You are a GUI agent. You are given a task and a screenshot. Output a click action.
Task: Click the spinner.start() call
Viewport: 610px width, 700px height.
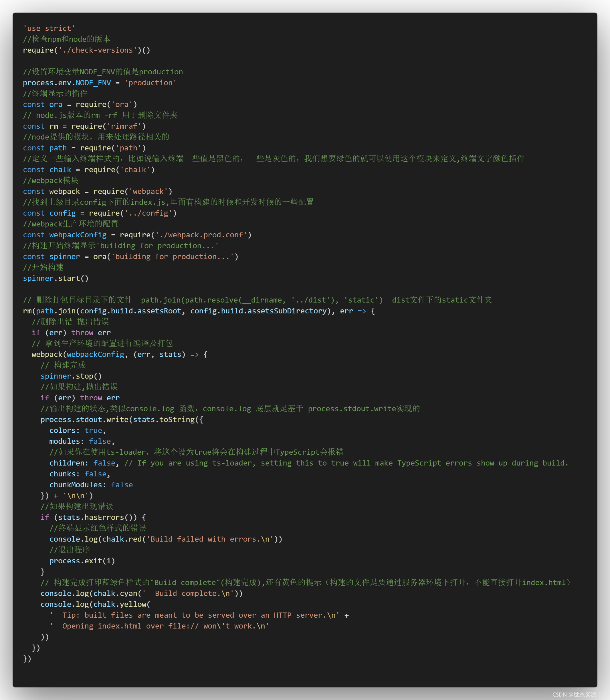56,278
